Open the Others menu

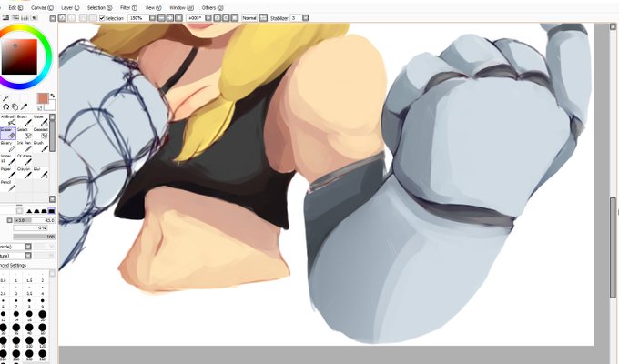pos(212,7)
